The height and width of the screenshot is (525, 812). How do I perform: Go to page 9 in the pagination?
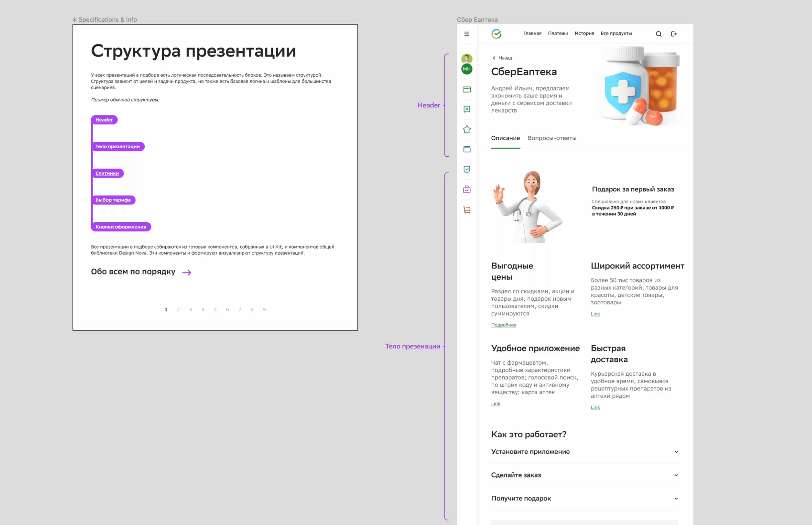tap(264, 310)
